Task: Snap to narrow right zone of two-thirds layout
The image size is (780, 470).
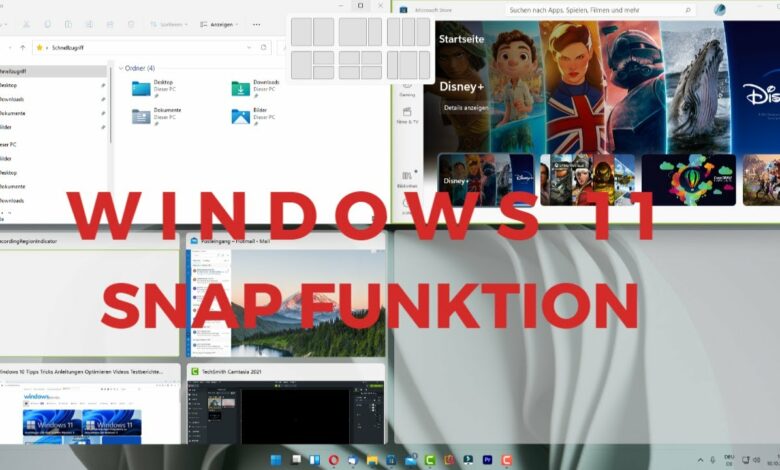Action: 375,32
